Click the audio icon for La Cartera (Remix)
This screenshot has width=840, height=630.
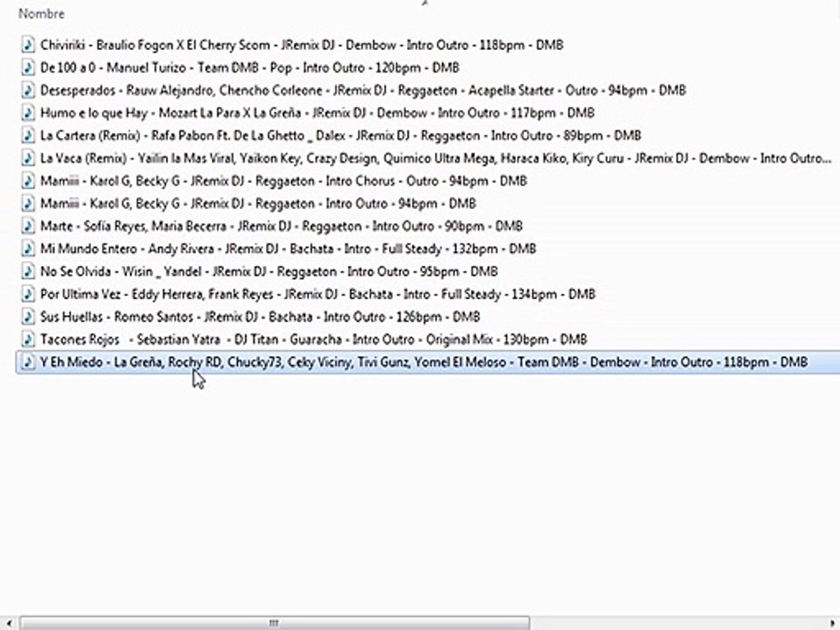pos(28,136)
